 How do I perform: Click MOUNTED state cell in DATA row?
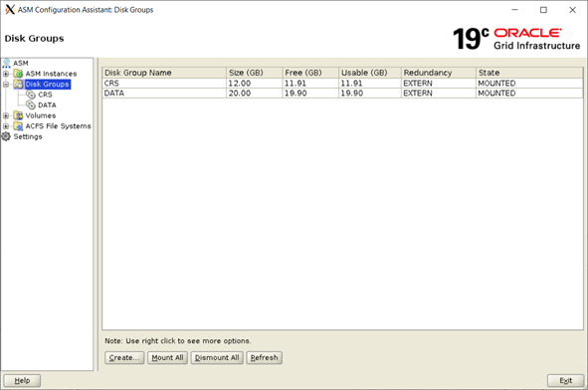point(529,93)
